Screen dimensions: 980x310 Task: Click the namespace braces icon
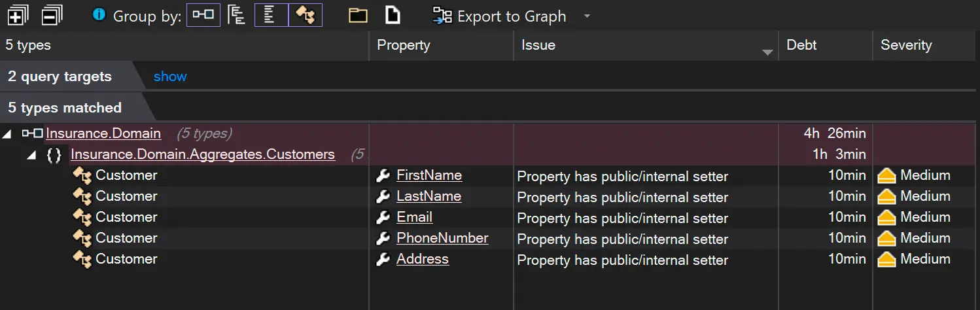54,155
